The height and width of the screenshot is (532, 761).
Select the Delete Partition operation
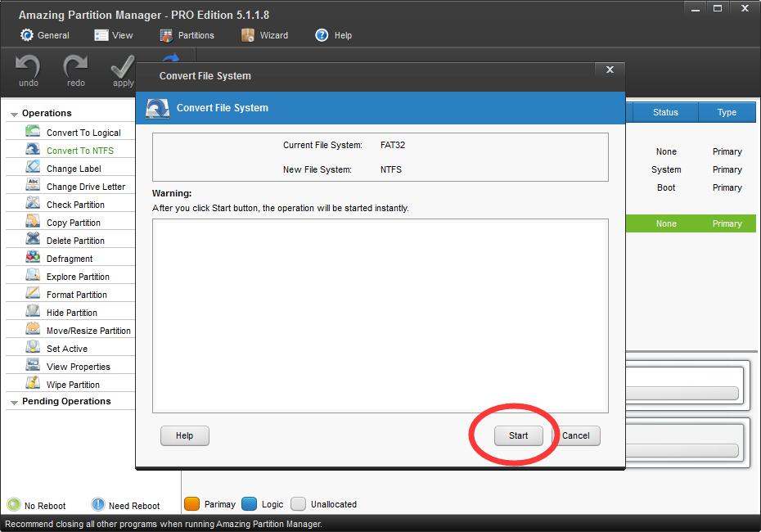pos(75,241)
